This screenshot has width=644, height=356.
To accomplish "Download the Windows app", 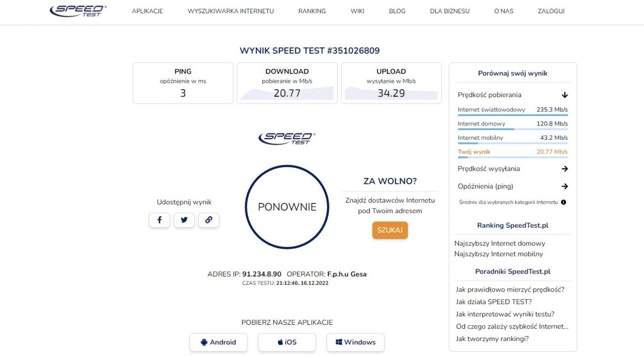I will (356, 342).
